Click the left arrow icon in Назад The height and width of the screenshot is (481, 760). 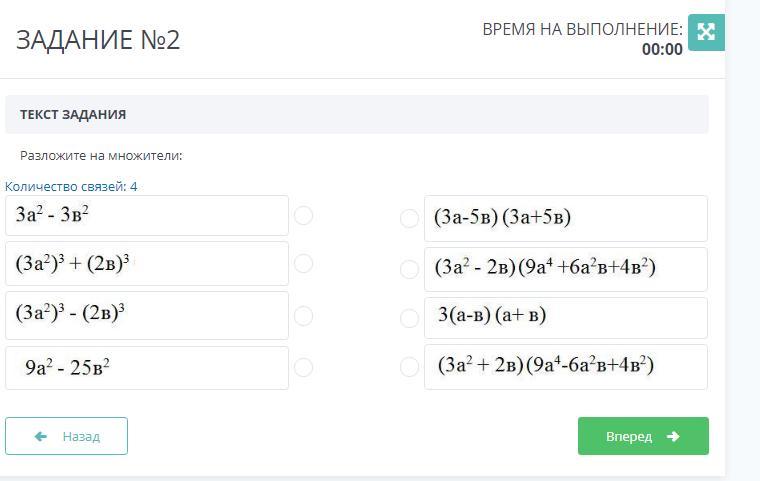[41, 437]
